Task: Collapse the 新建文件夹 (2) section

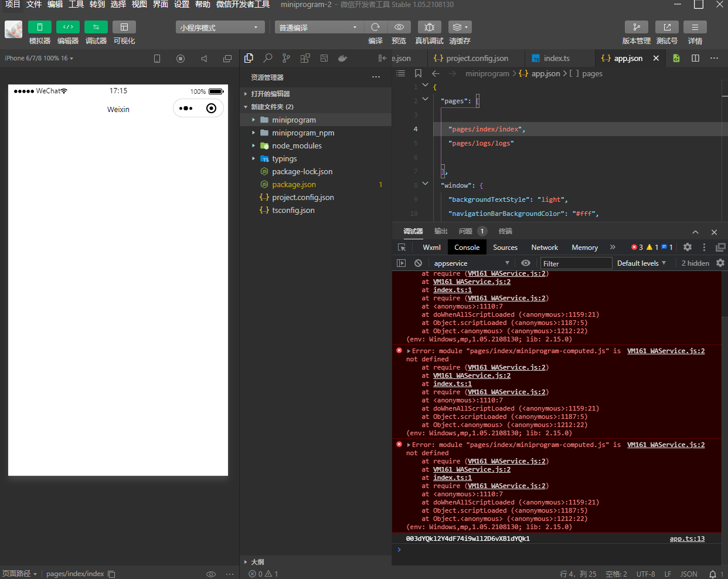Action: [315, 107]
